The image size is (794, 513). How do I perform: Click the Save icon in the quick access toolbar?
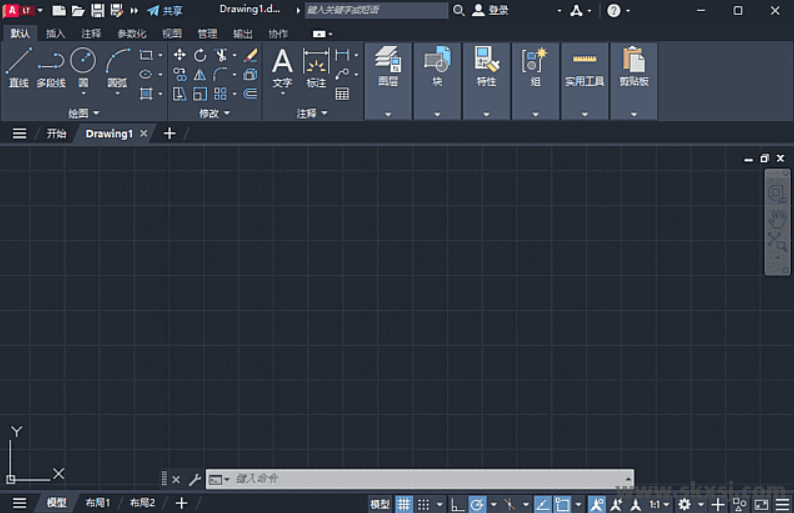coord(97,10)
